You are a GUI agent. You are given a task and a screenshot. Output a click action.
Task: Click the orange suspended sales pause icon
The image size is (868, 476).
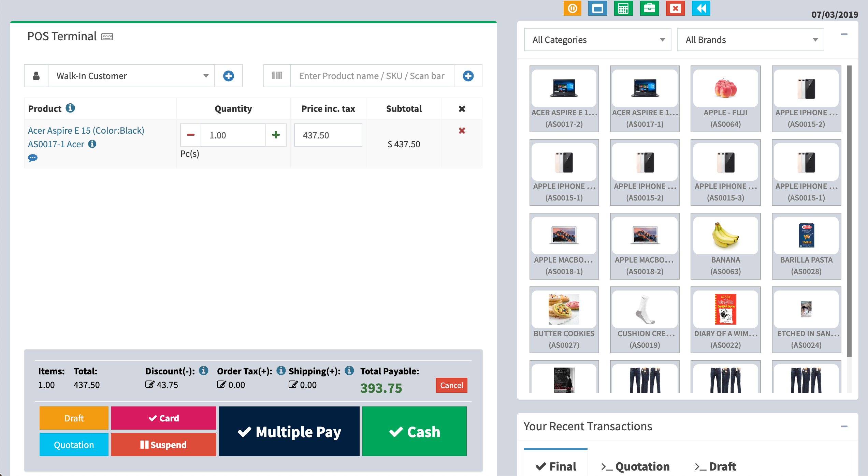572,8
